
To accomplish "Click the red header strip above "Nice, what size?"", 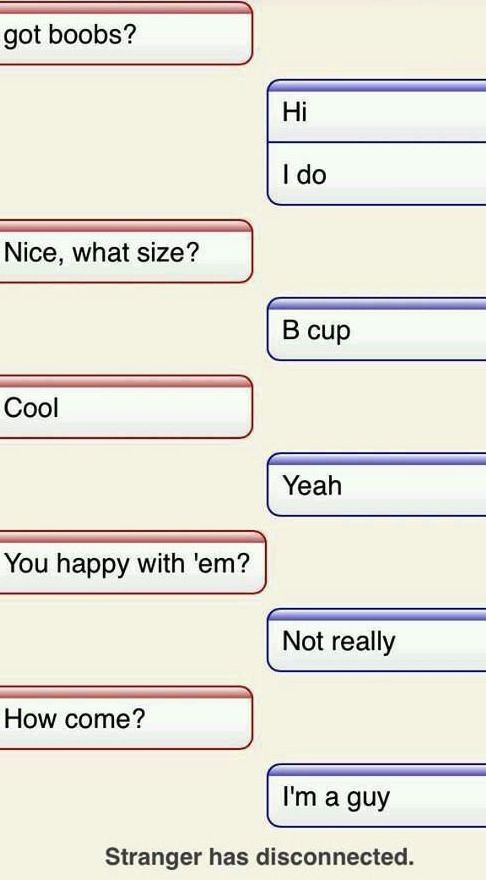I will (126, 226).
